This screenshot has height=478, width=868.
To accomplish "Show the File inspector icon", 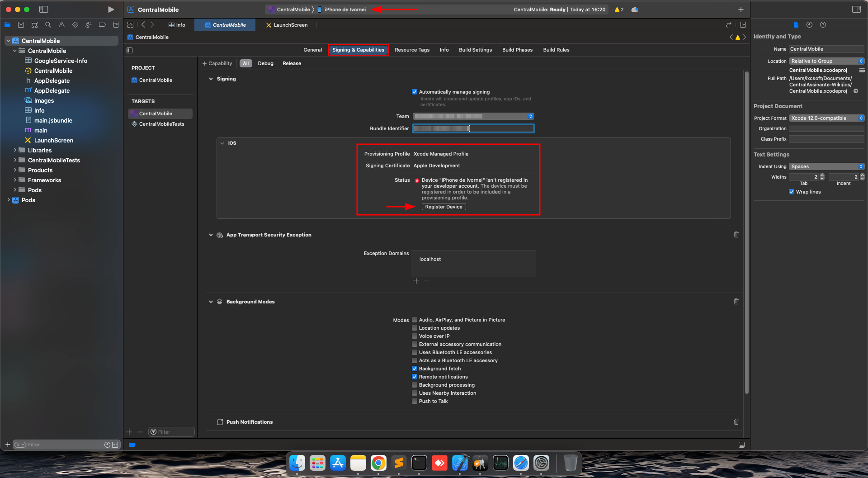I will (x=796, y=25).
